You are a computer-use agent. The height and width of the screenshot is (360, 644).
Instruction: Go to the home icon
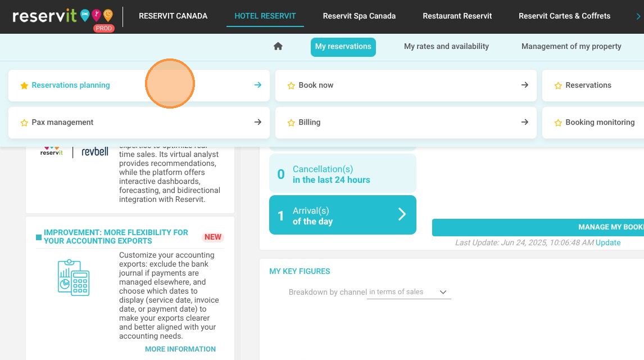[x=278, y=46]
